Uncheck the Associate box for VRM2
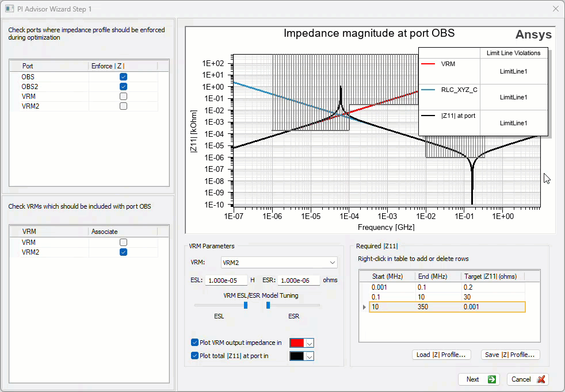 123,252
